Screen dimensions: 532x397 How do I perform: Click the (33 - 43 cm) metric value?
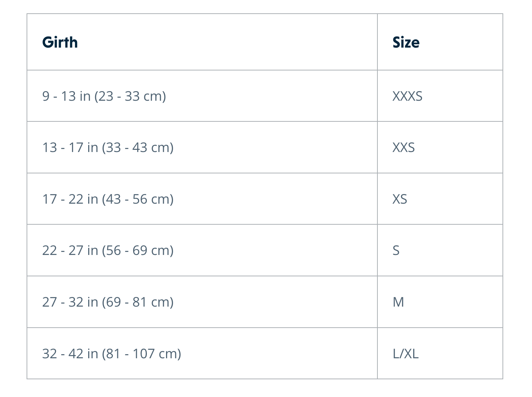point(138,148)
